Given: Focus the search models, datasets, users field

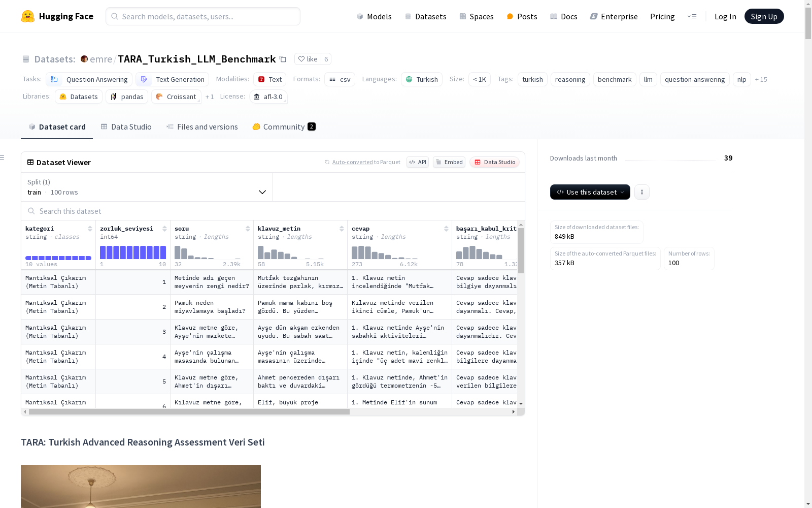Looking at the screenshot, I should tap(203, 16).
